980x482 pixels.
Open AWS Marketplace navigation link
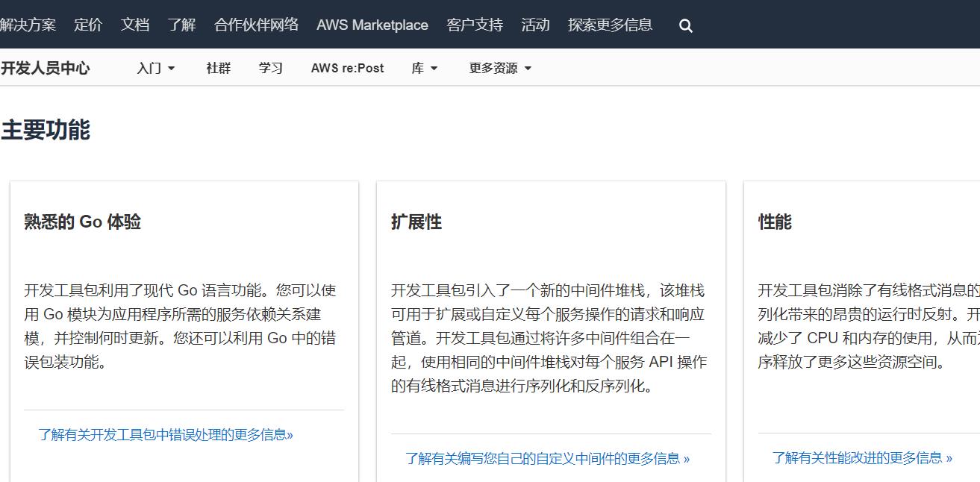click(372, 25)
